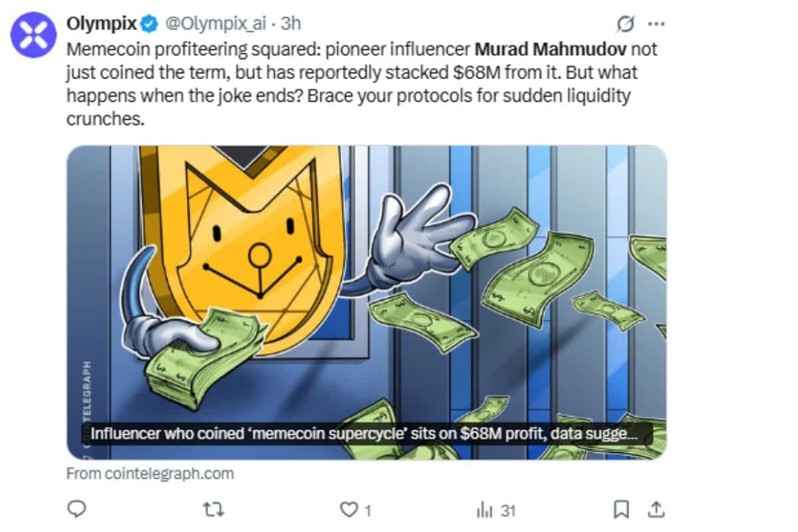
Task: Open the three-dot more options menu
Action: tap(657, 23)
